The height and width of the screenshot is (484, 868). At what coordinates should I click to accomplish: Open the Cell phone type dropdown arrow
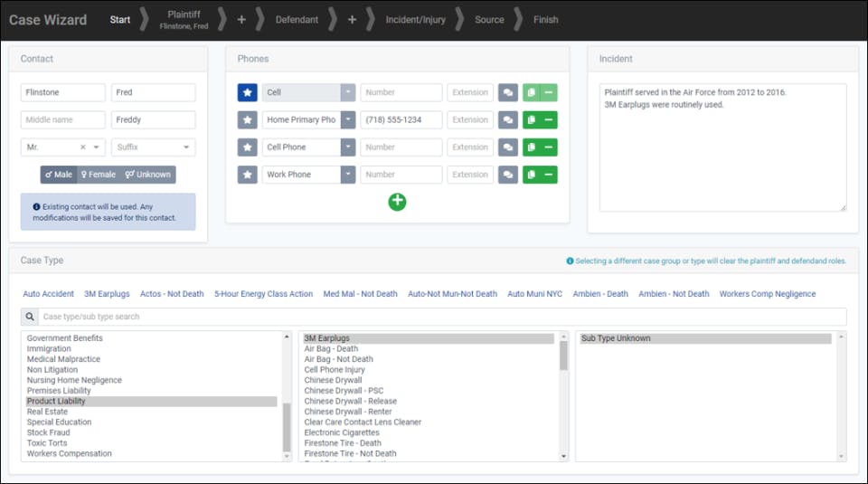click(347, 92)
